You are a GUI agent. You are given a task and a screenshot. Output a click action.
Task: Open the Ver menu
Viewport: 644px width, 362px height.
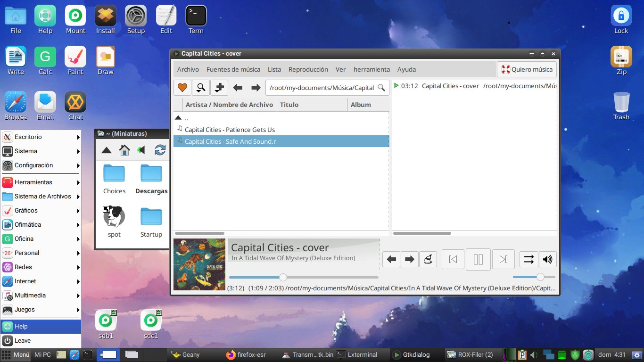click(341, 69)
